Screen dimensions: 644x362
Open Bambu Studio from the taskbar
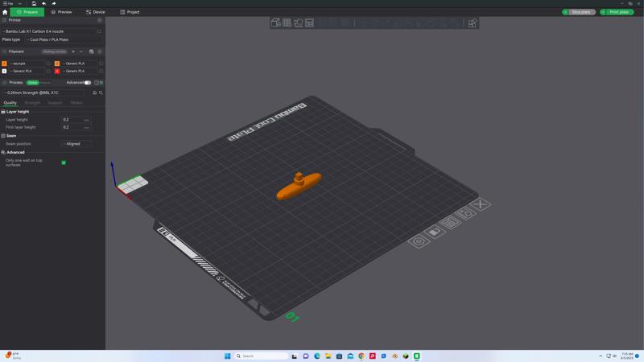416,356
